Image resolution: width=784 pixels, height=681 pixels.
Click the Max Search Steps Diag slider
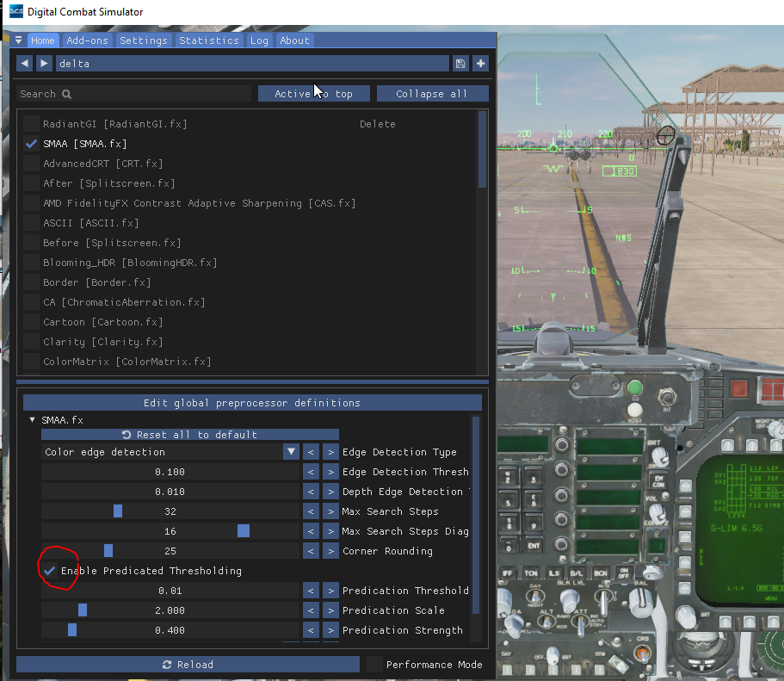tap(170, 531)
